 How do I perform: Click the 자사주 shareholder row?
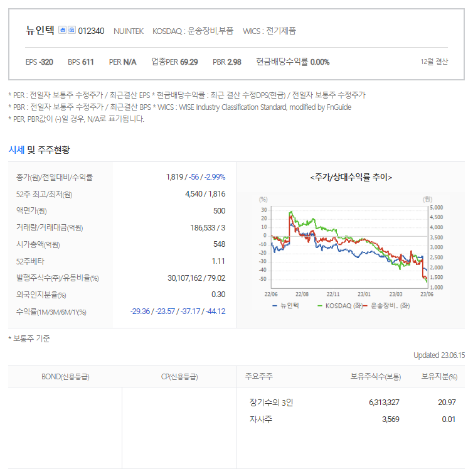point(261,419)
